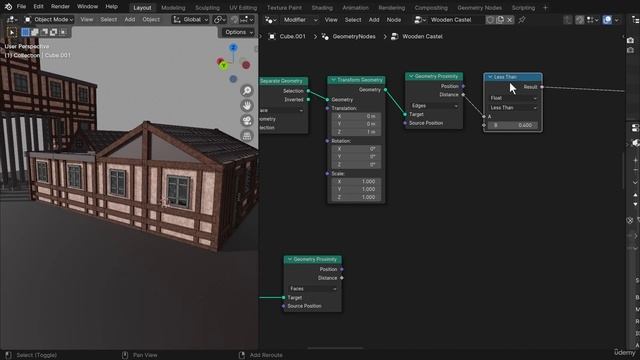Choose Invert Selection mode icon

(x=53, y=32)
